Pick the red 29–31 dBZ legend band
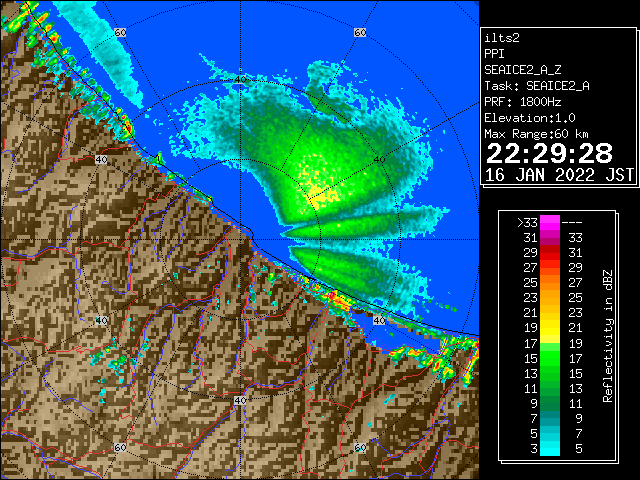 (x=550, y=252)
